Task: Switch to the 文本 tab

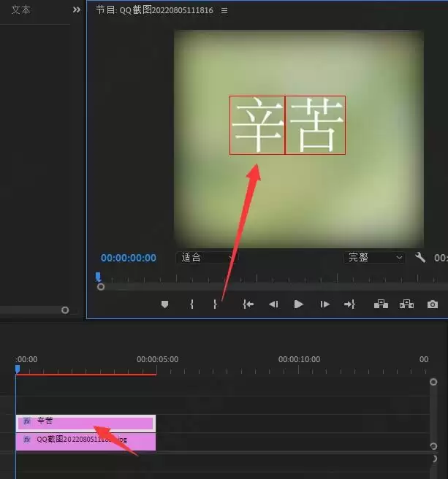Action: click(x=20, y=10)
